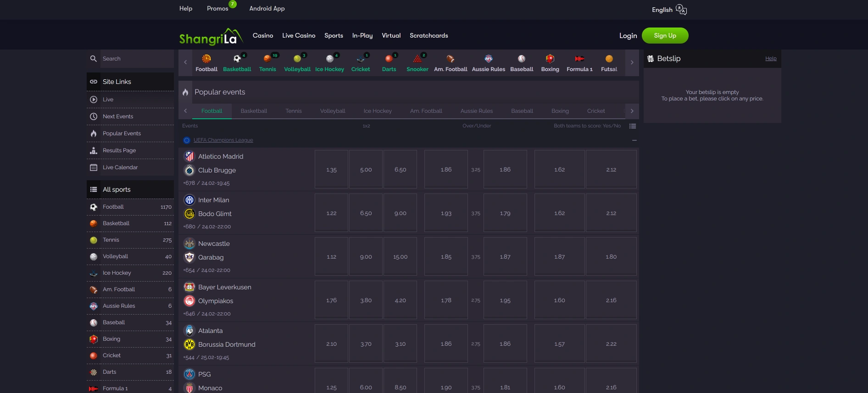Click the language translate icon

(681, 10)
